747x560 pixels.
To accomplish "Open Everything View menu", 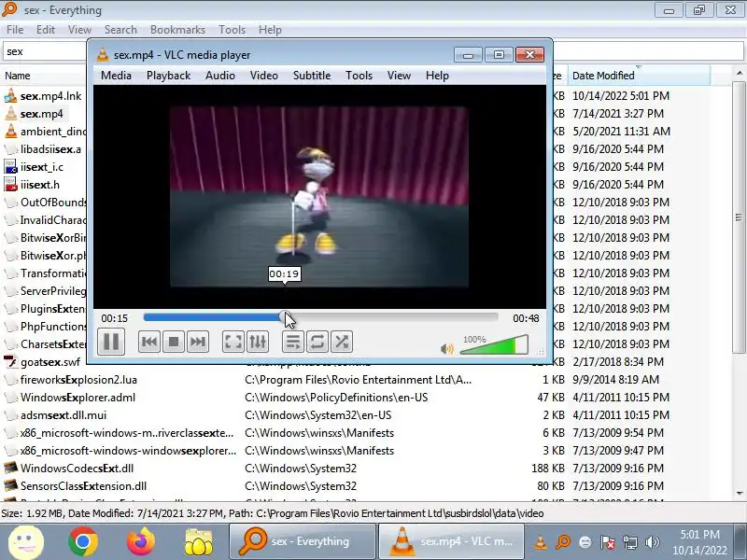I will (79, 30).
